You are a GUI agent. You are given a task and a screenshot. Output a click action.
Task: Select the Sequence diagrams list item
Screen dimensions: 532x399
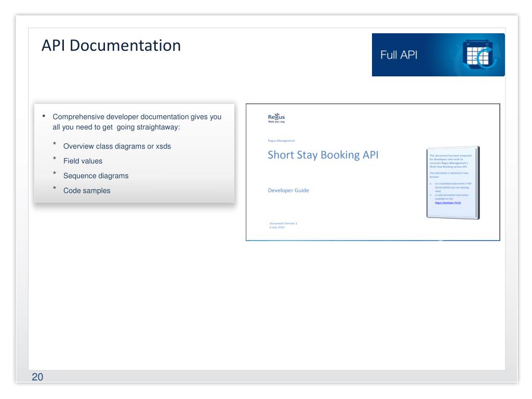[x=96, y=176]
